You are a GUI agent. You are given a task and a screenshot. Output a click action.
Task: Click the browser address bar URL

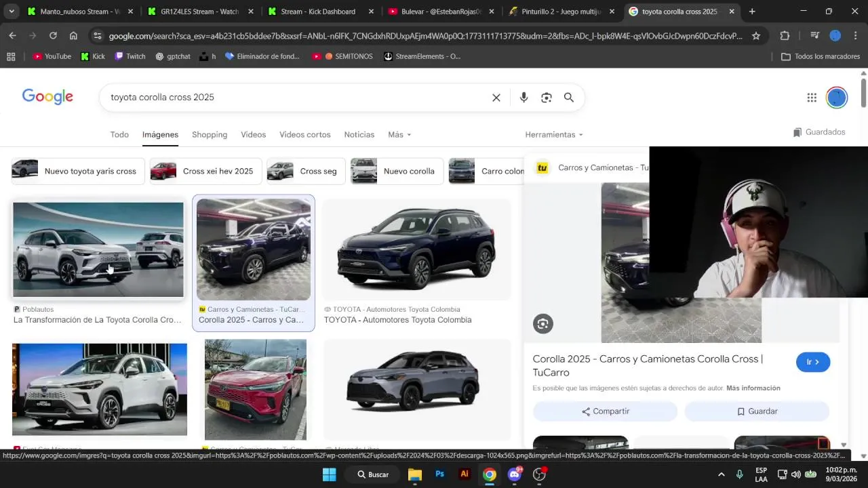(425, 36)
